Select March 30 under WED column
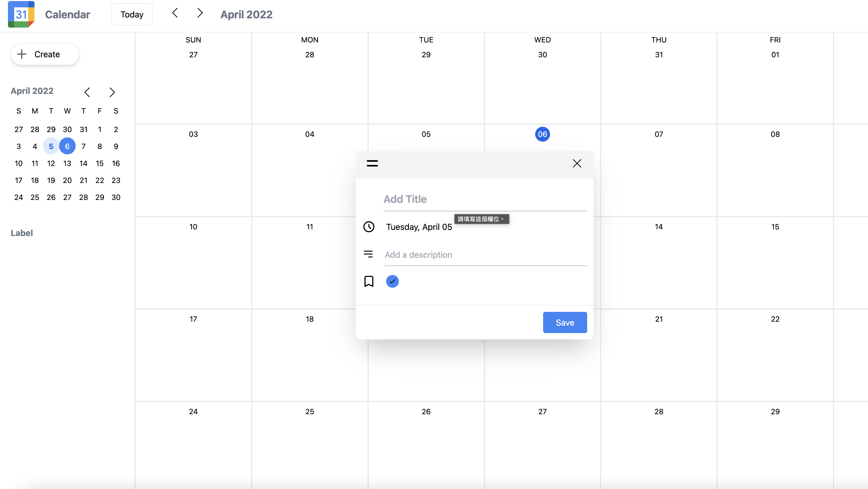Screen dimensions: 868x489 tap(542, 55)
